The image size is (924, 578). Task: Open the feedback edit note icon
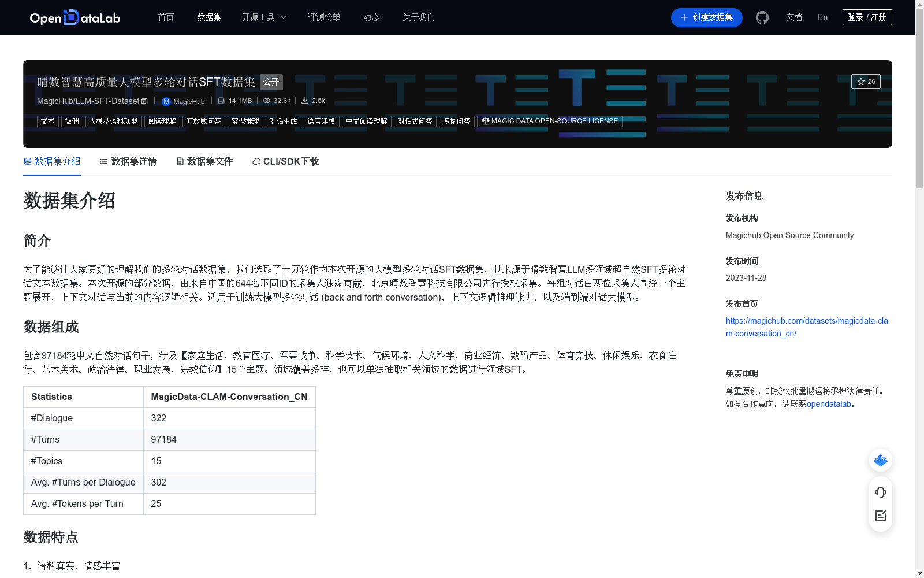click(881, 516)
